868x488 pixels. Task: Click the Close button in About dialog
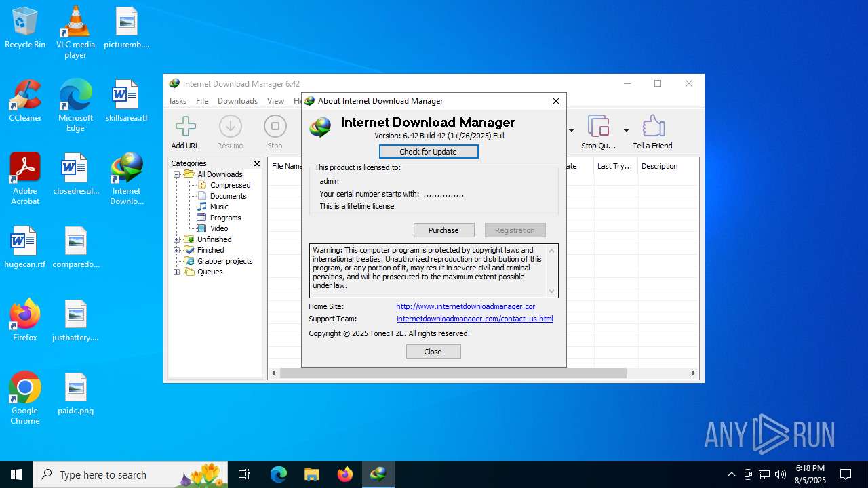pyautogui.click(x=433, y=352)
